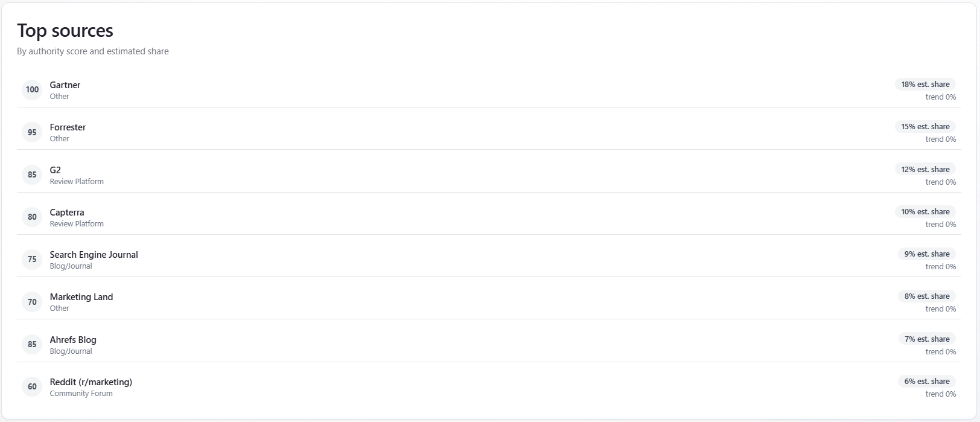Image resolution: width=980 pixels, height=422 pixels.
Task: Click the Reddit (r/marketing) source name
Action: click(91, 382)
